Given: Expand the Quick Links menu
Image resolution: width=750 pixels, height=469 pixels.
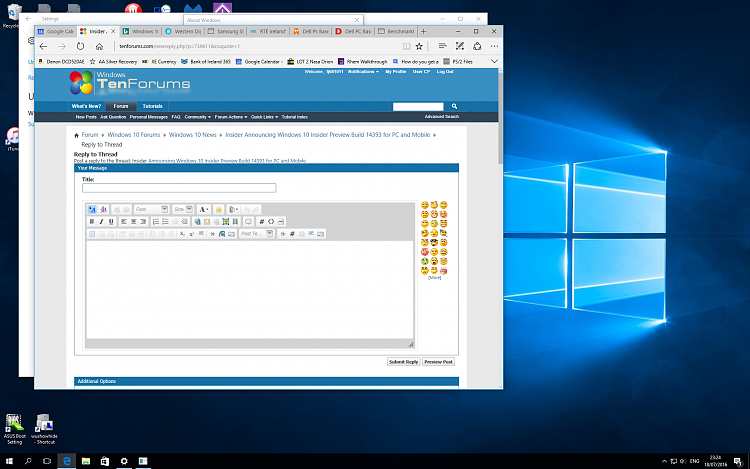Looking at the screenshot, I should click(265, 117).
